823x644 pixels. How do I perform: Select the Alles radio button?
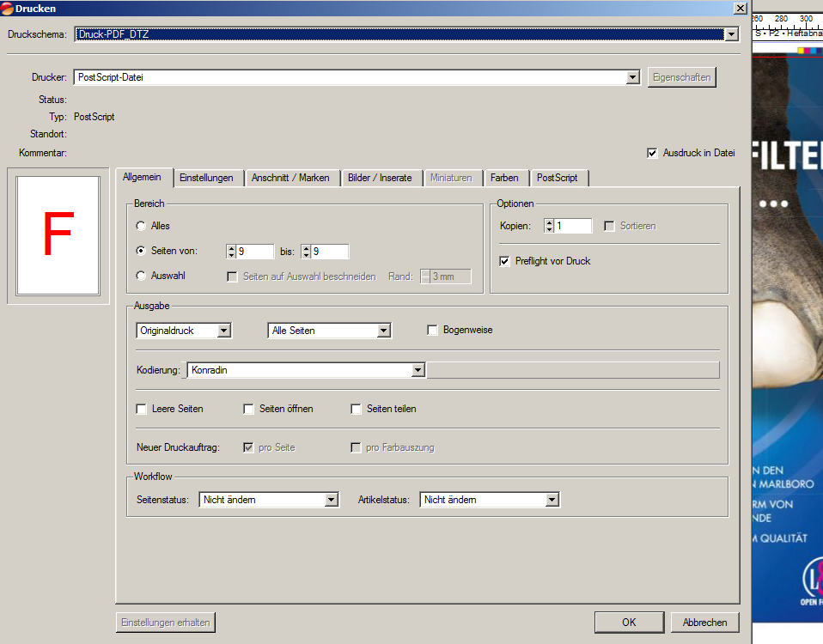141,226
